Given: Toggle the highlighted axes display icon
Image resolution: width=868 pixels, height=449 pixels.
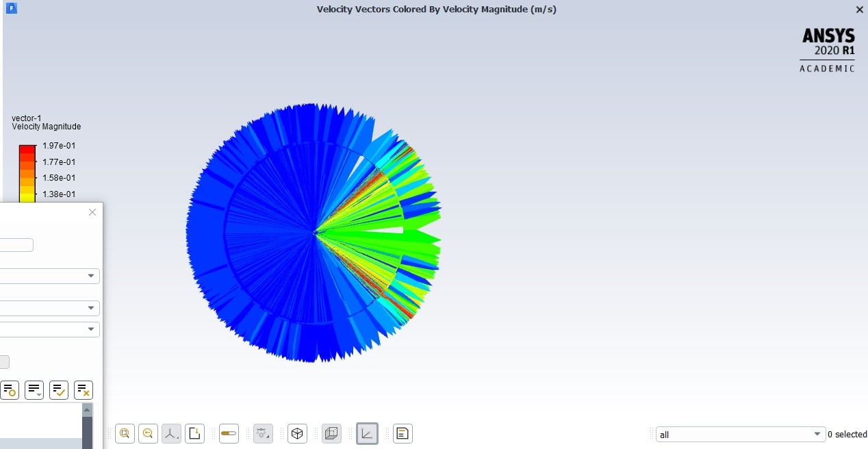Looking at the screenshot, I should coord(367,433).
